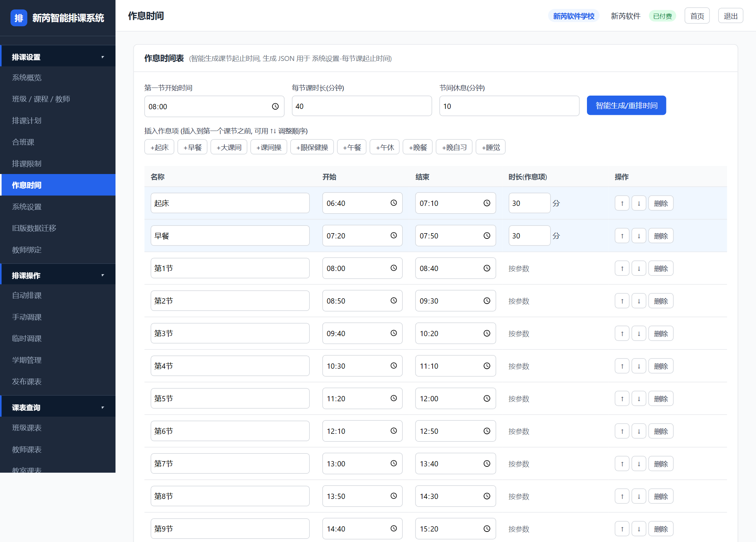This screenshot has height=542, width=756.
Task: Open clock picker on 第2节 start time 08:50
Action: [x=394, y=301]
